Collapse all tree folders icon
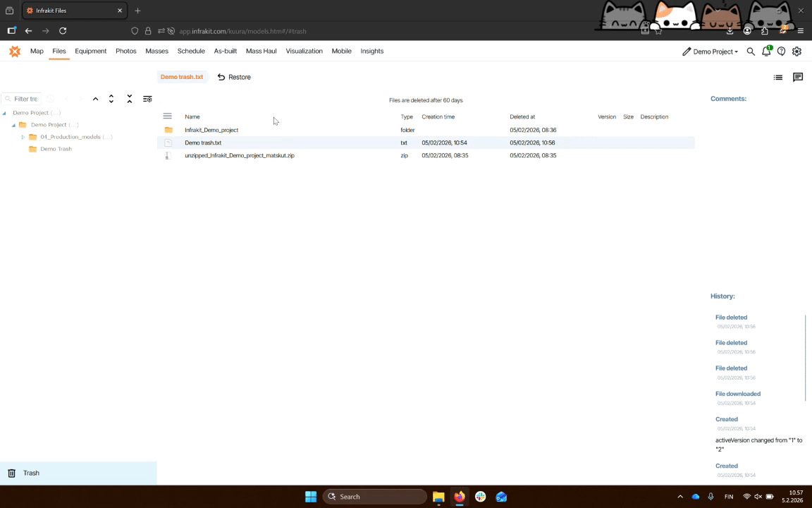This screenshot has width=812, height=508. [130, 99]
